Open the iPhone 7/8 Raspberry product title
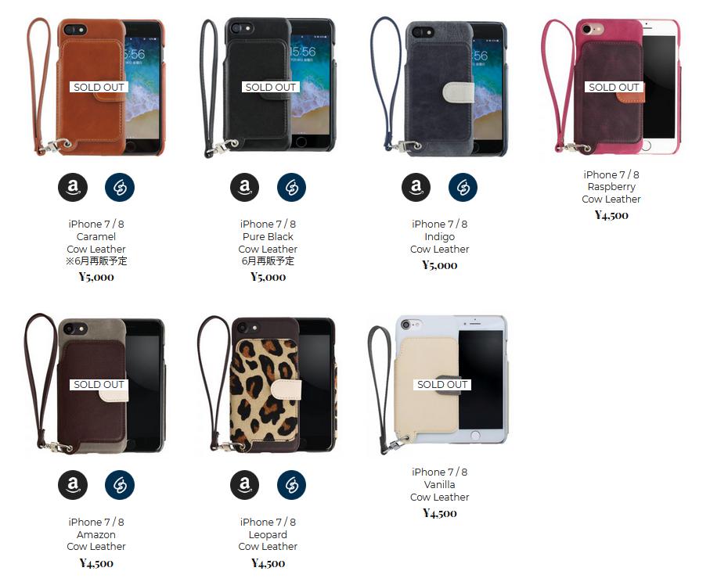Image resolution: width=728 pixels, height=582 pixels. point(611,187)
